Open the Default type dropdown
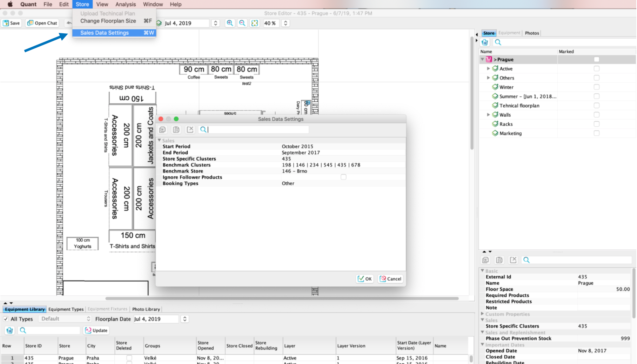The width and height of the screenshot is (637, 364). coord(66,319)
